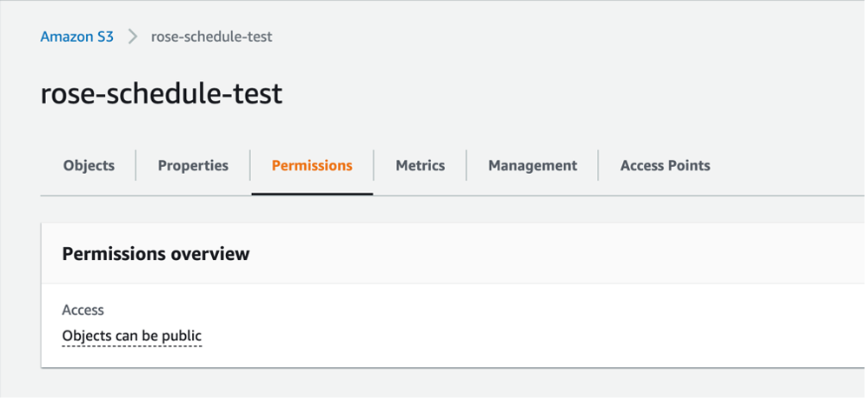
Task: Click divider between Properties and Permissions tabs
Action: 250,165
